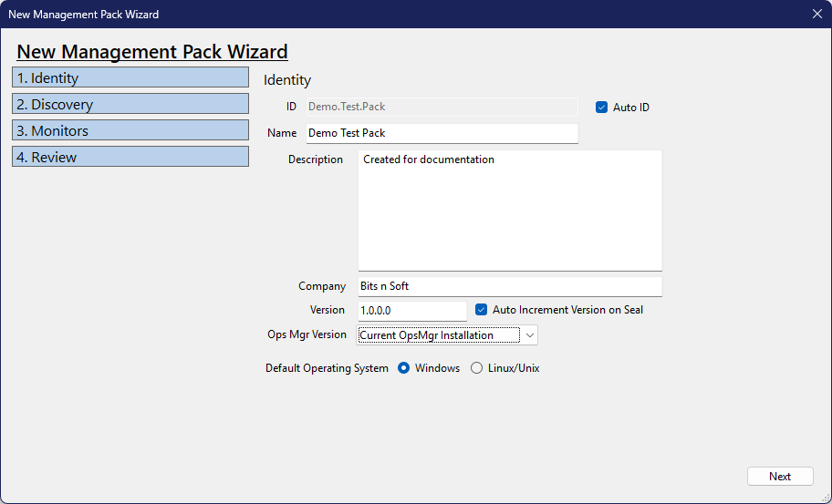Choose the Linux/Unix radio button

(476, 368)
